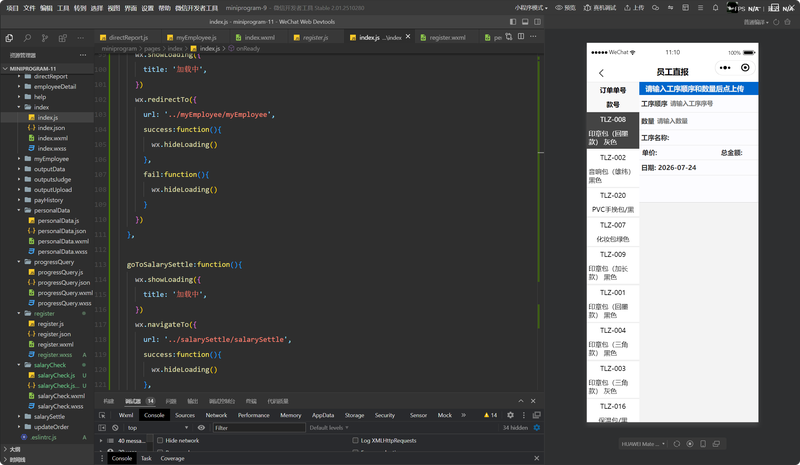Image resolution: width=800 pixels, height=465 pixels.
Task: Check the Log XMLHttpRequests checkbox
Action: [355, 440]
